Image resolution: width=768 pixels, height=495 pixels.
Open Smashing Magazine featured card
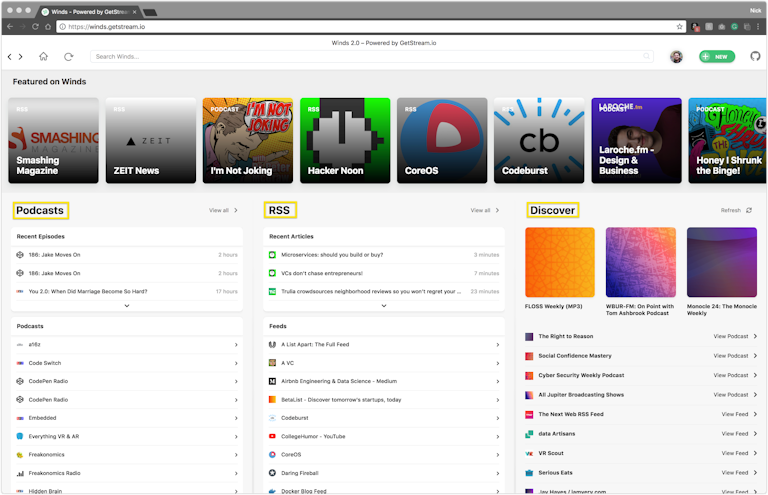(x=53, y=141)
